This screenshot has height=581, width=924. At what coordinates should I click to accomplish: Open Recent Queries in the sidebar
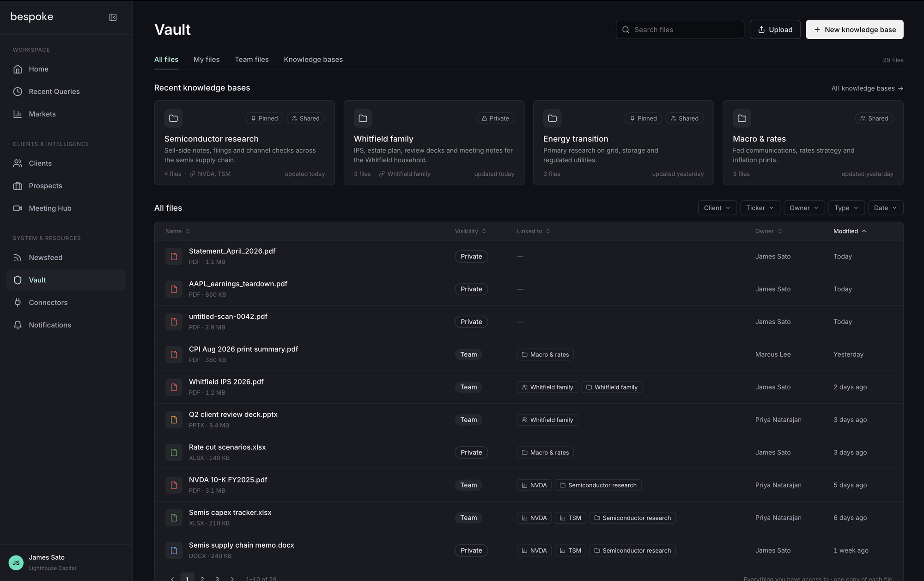tap(66, 92)
